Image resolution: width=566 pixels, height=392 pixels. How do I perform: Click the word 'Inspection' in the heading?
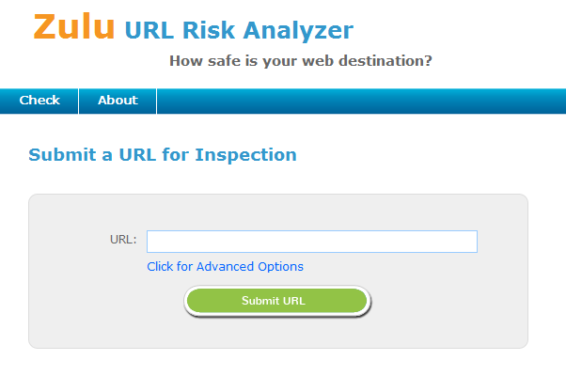pyautogui.click(x=245, y=154)
